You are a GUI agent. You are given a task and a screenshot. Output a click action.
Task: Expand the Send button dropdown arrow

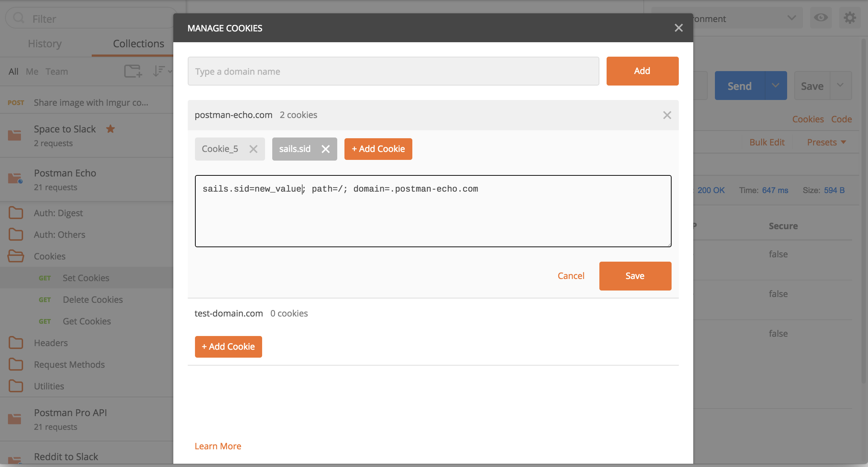pyautogui.click(x=776, y=86)
